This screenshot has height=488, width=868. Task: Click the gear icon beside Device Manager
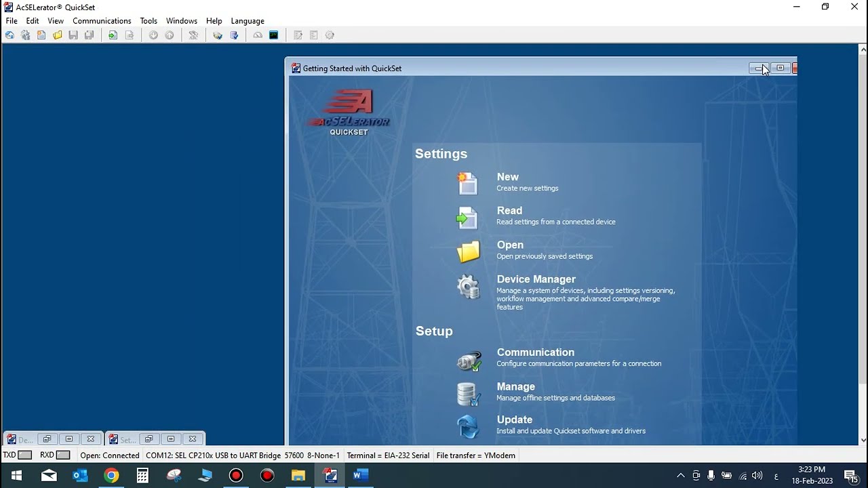[x=468, y=287]
